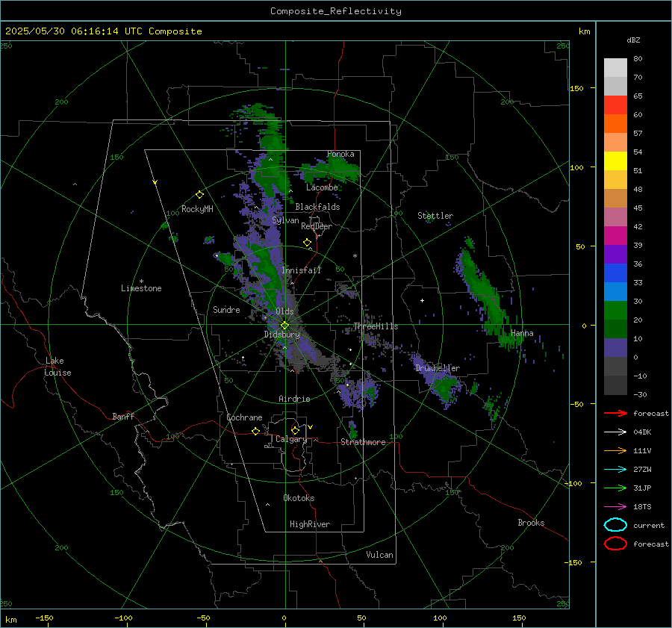672x628 pixels.
Task: Click the dBZ legend heading
Action: pos(633,40)
